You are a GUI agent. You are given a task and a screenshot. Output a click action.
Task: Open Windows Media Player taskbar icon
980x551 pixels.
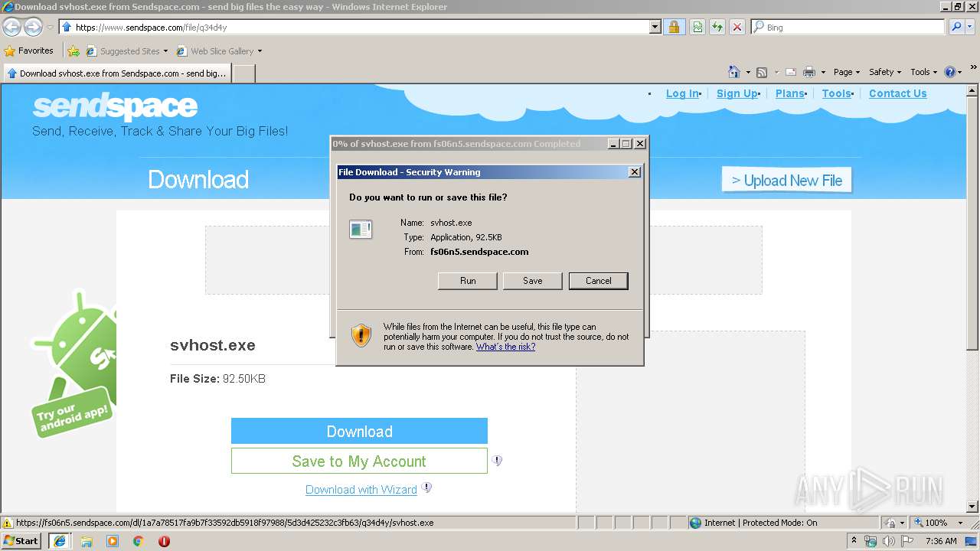[113, 541]
